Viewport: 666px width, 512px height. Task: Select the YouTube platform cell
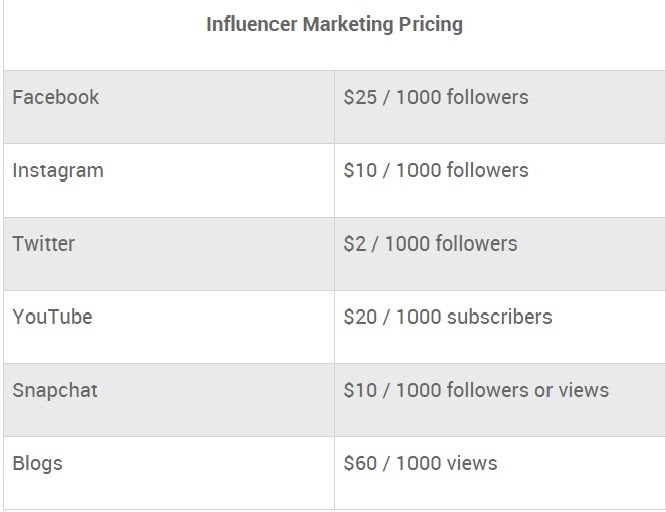click(52, 317)
